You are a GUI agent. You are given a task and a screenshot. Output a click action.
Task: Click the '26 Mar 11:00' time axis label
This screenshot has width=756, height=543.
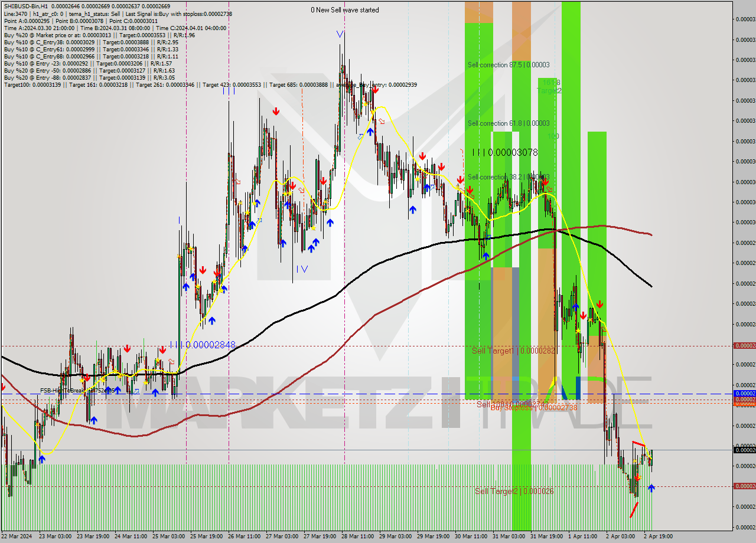point(244,537)
